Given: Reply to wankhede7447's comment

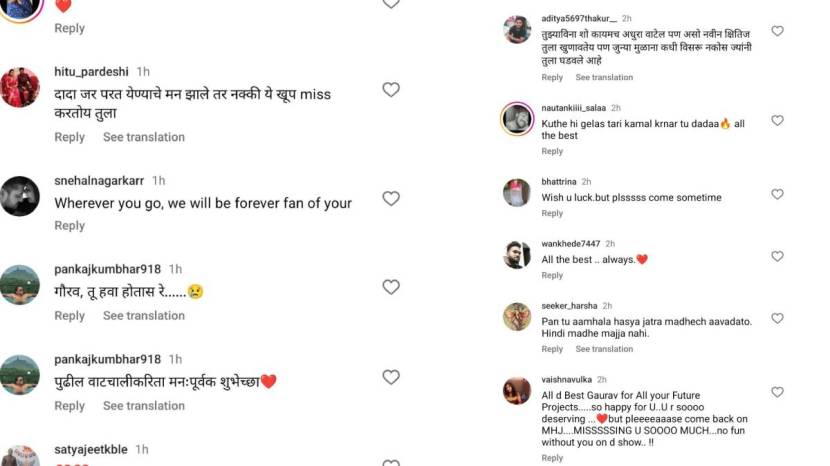Looking at the screenshot, I should [552, 275].
